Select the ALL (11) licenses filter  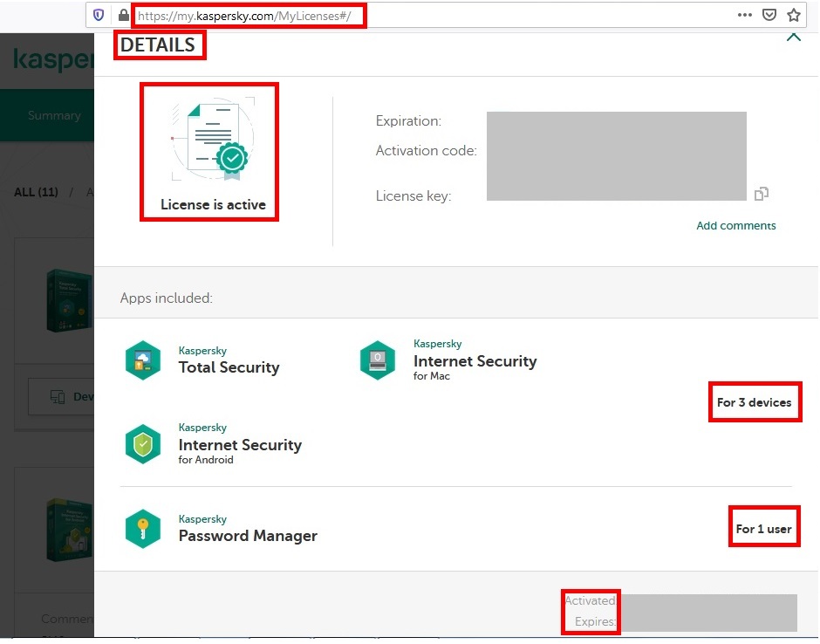tap(36, 193)
